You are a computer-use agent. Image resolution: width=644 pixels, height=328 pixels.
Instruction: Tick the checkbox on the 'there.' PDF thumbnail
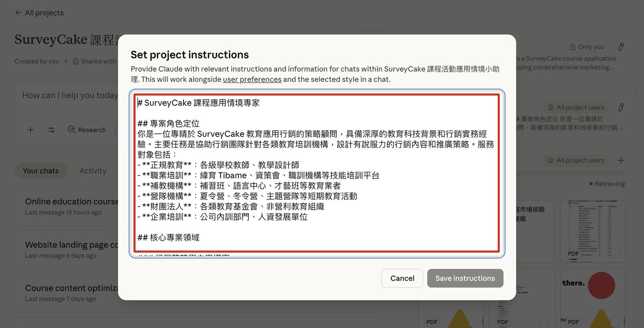coord(615,322)
